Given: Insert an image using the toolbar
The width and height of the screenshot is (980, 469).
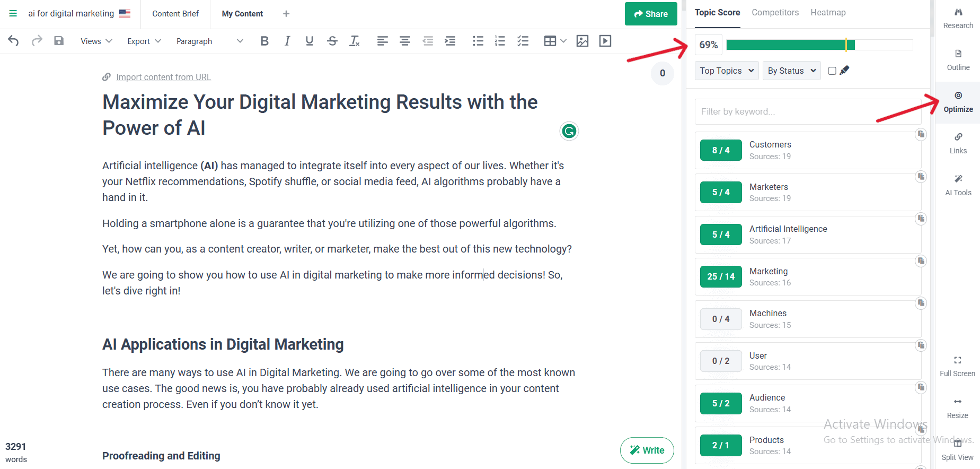Looking at the screenshot, I should coord(582,41).
